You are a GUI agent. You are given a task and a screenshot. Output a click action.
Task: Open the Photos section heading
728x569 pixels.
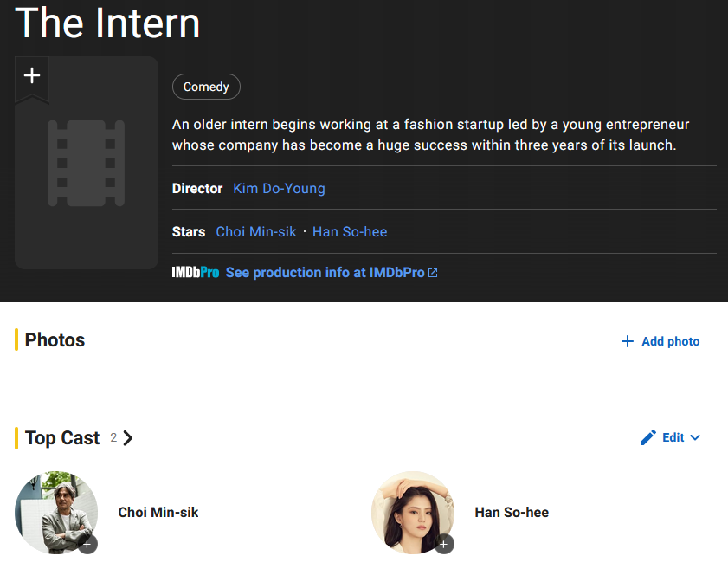(55, 340)
